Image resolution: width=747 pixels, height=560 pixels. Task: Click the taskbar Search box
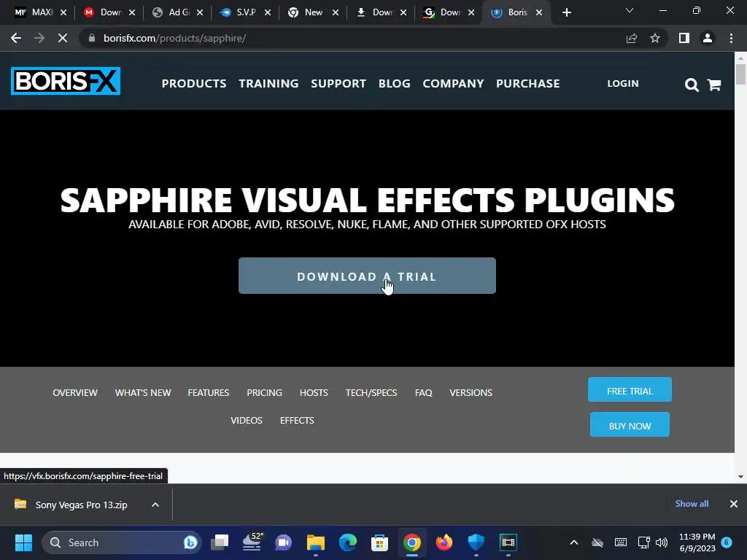pos(122,542)
